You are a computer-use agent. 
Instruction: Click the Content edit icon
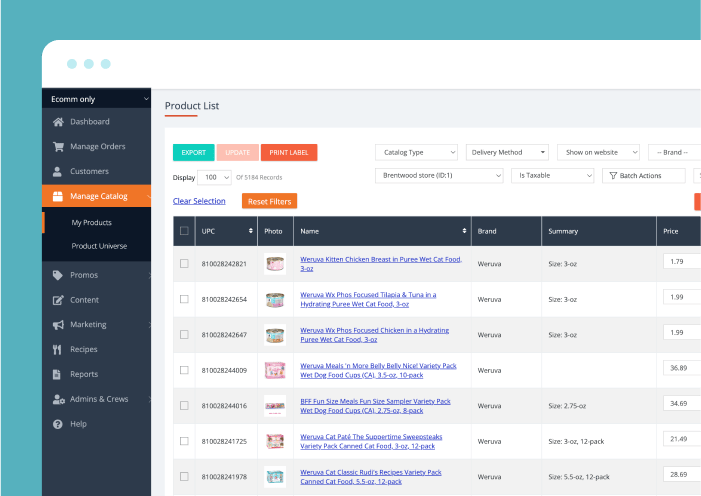click(58, 300)
